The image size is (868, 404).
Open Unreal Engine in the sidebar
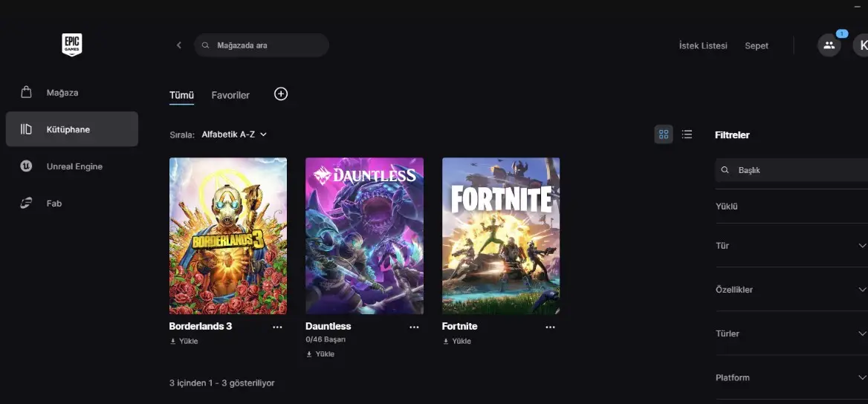pyautogui.click(x=74, y=166)
